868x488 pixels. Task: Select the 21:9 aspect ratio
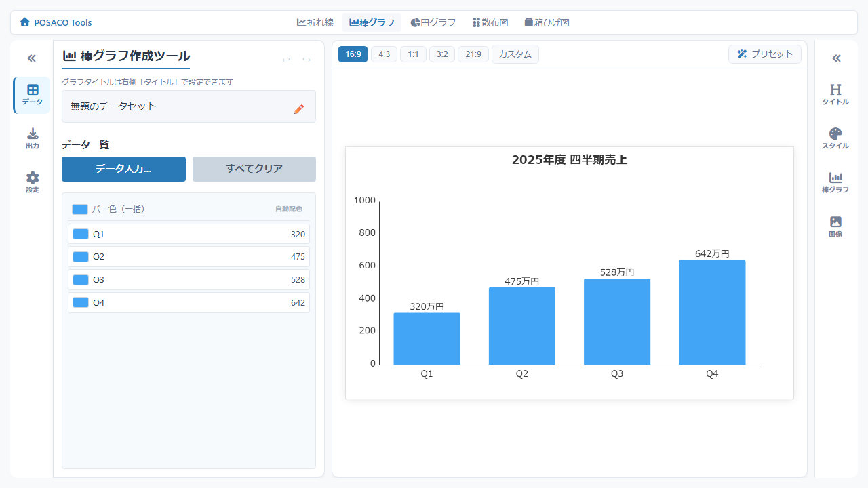point(473,54)
